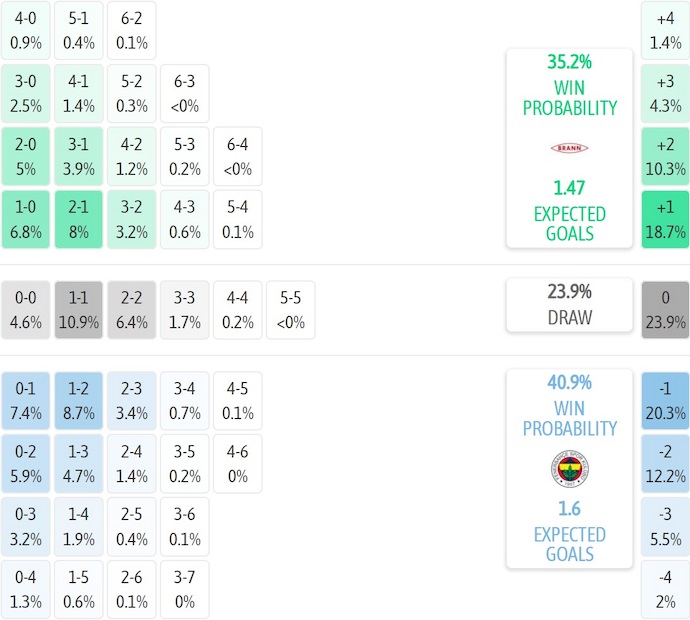
Task: Select the +4 goal margin cell
Action: pos(666,30)
